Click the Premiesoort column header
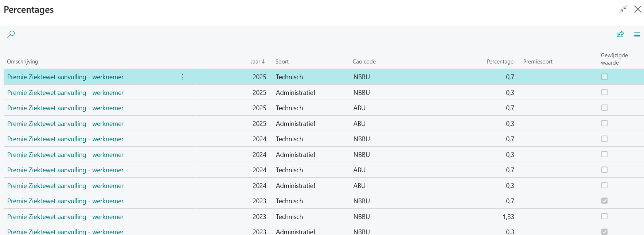644x235 pixels. (x=538, y=62)
